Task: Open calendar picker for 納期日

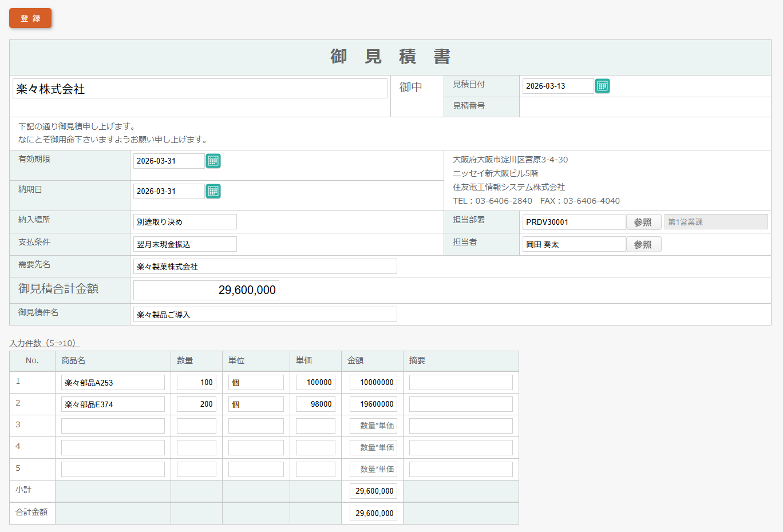Action: coord(213,191)
